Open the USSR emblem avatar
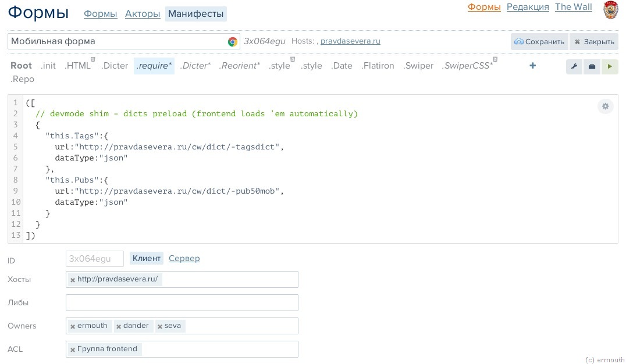 [x=610, y=10]
